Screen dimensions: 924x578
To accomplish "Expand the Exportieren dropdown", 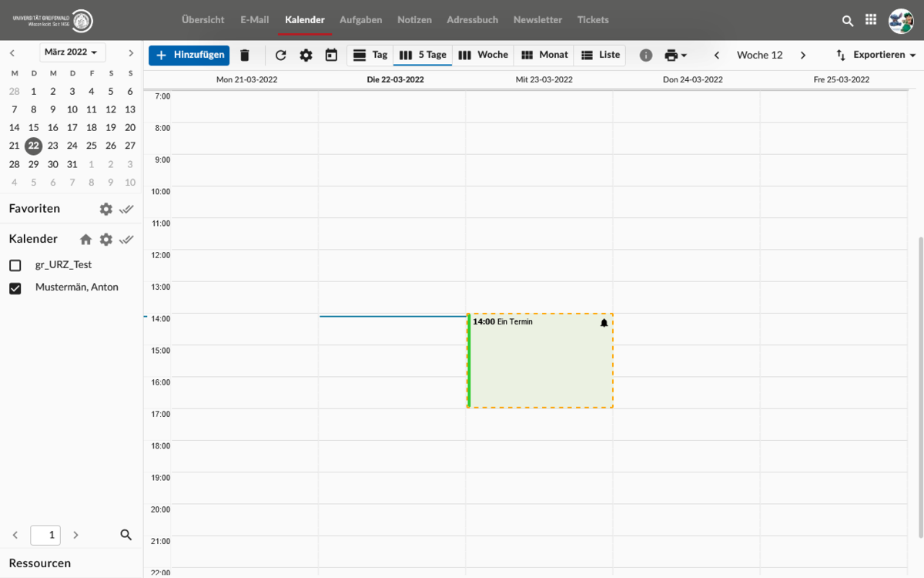I will [875, 55].
